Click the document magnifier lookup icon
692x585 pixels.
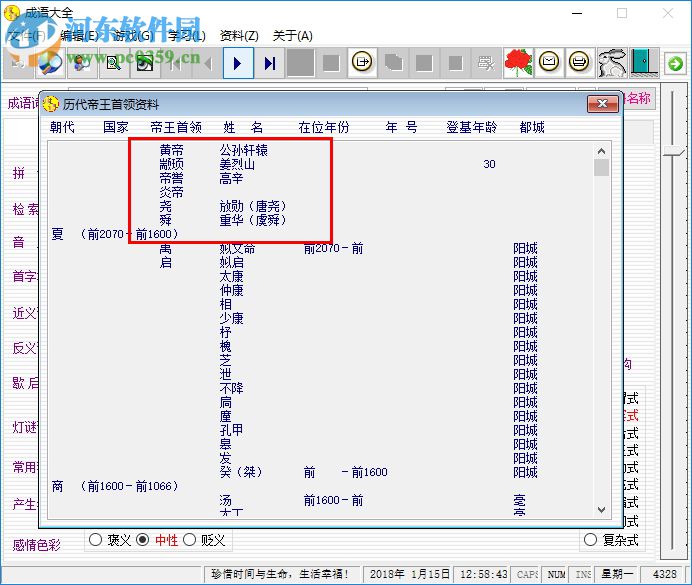113,64
